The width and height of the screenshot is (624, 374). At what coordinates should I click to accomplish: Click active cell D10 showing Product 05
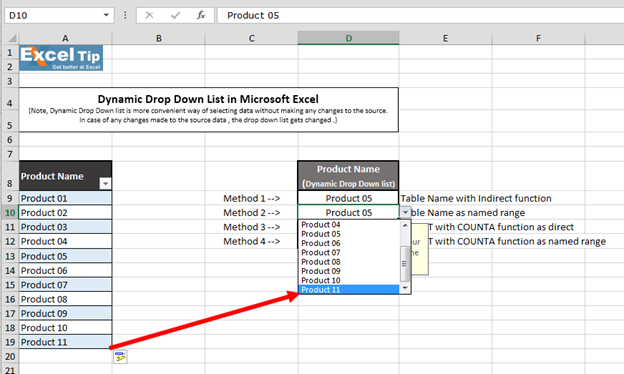[348, 212]
